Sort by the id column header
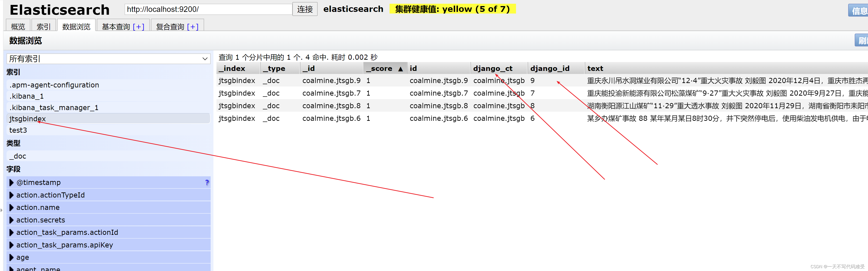Viewport: 868px width, 271px height. pyautogui.click(x=439, y=68)
